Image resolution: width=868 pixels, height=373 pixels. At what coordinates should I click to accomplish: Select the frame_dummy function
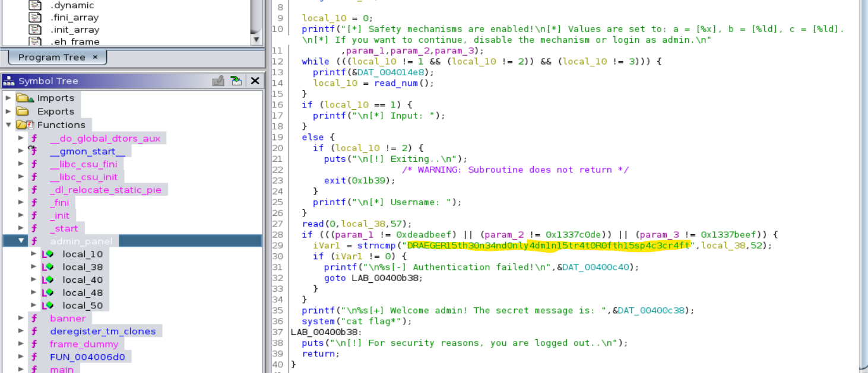[x=84, y=344]
